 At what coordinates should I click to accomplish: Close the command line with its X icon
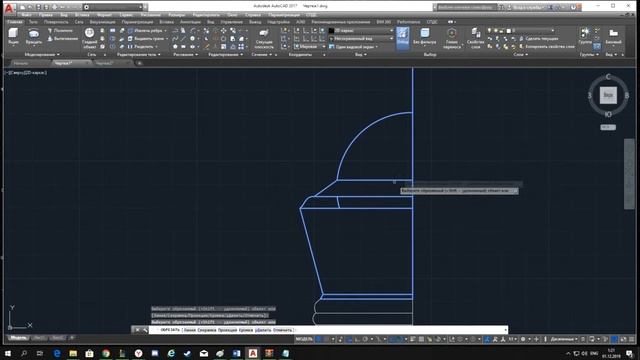138,330
